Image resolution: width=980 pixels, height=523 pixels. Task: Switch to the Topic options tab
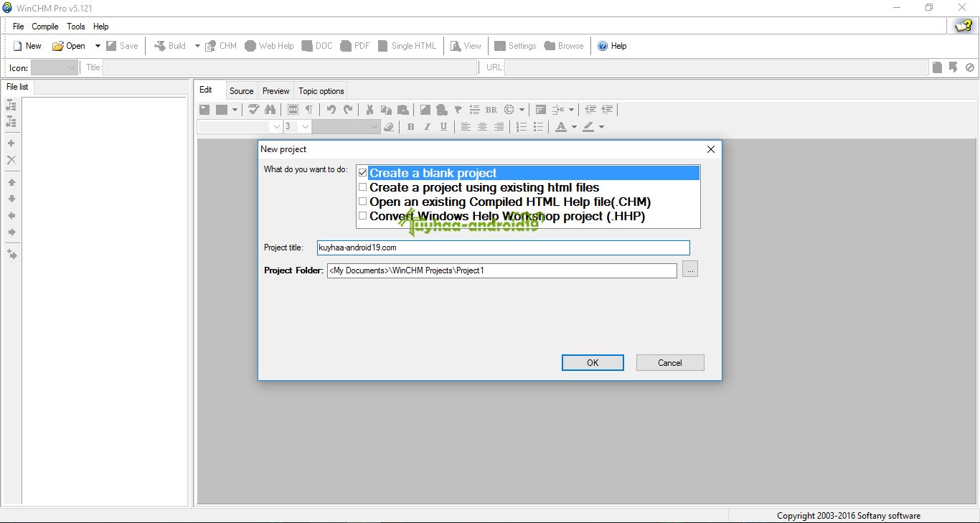(x=321, y=90)
